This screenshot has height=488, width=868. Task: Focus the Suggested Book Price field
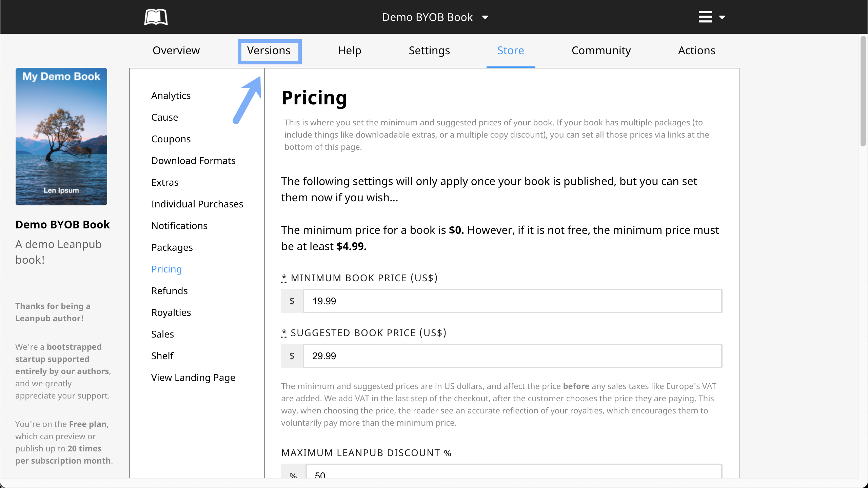pyautogui.click(x=512, y=356)
